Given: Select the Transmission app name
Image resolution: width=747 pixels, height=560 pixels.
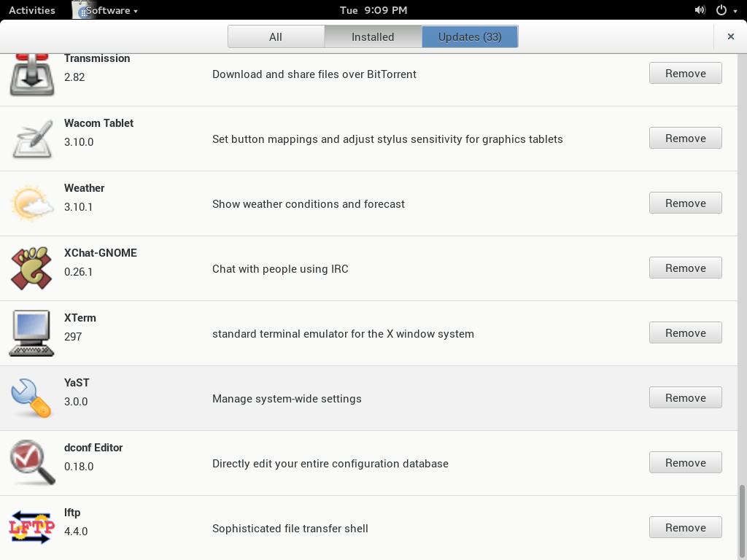Looking at the screenshot, I should point(97,58).
